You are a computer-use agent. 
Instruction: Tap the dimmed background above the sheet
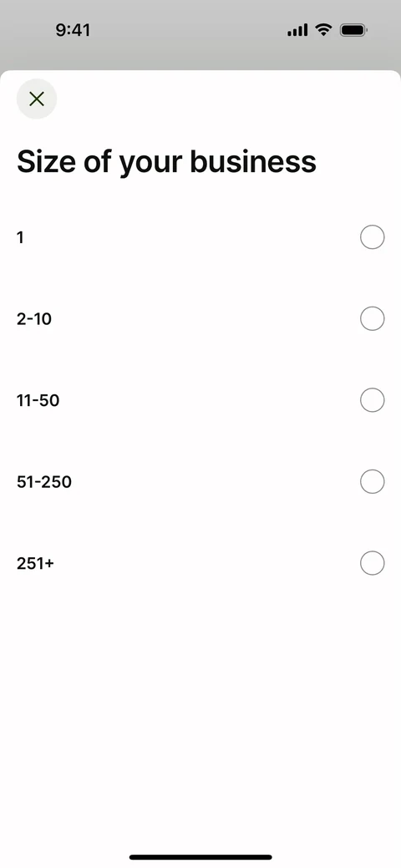(x=200, y=58)
